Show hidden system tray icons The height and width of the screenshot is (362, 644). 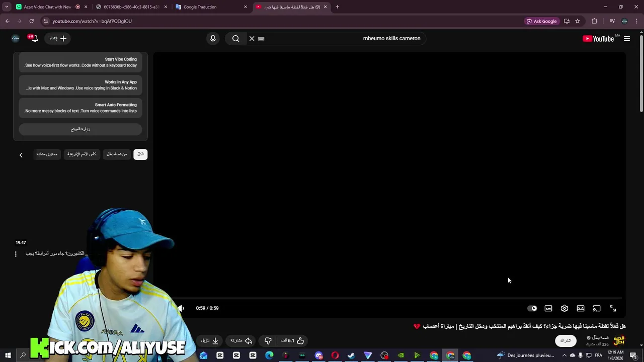click(x=565, y=355)
